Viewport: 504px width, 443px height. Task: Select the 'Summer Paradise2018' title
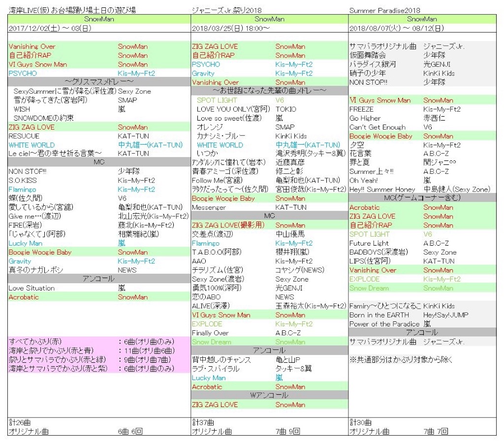385,10
